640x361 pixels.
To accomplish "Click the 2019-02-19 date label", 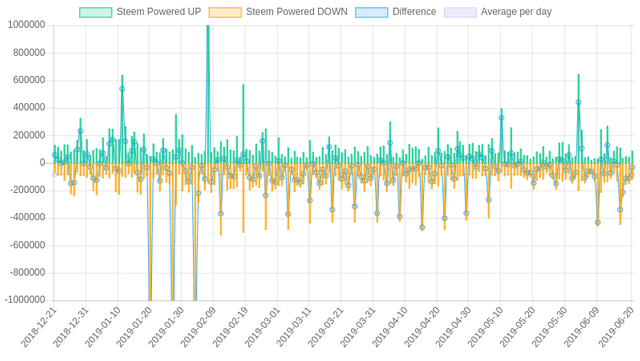I will click(230, 328).
